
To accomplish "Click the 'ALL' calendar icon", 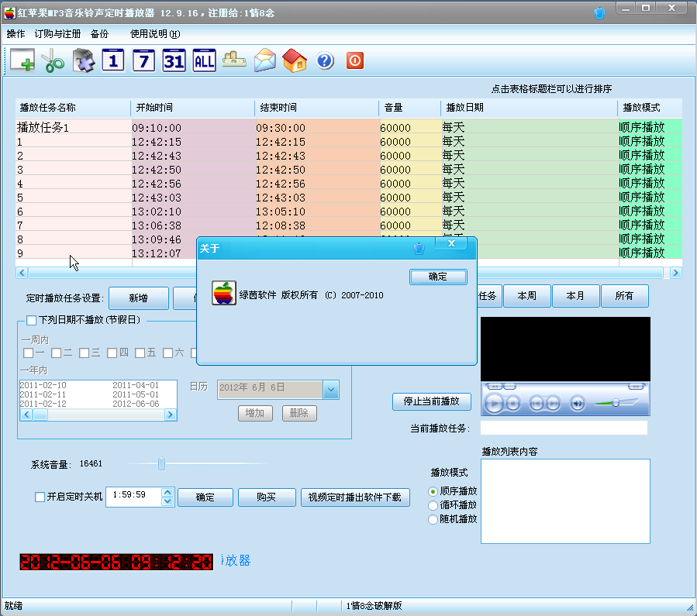I will point(203,60).
